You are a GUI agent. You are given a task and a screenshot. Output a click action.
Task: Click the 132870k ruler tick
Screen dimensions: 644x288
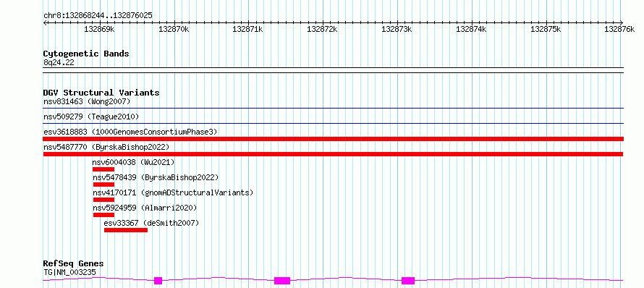(x=174, y=29)
